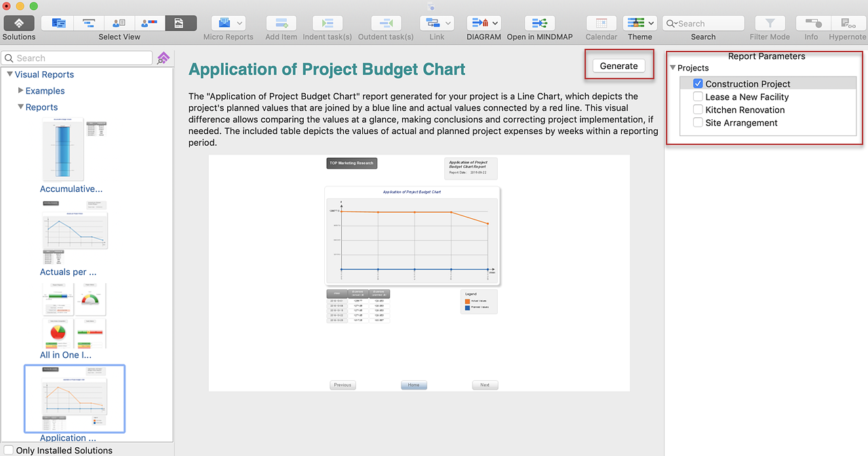Click the magnifier icon in sidebar search

click(x=9, y=58)
